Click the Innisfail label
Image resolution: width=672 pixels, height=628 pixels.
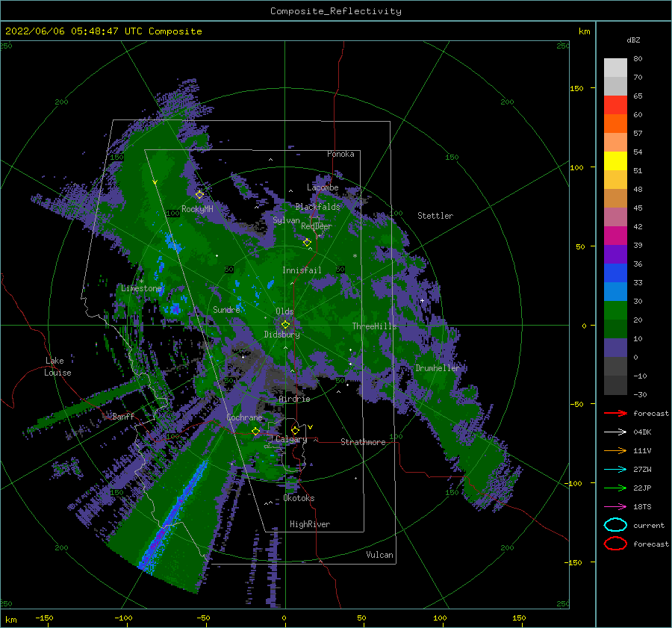pos(302,270)
